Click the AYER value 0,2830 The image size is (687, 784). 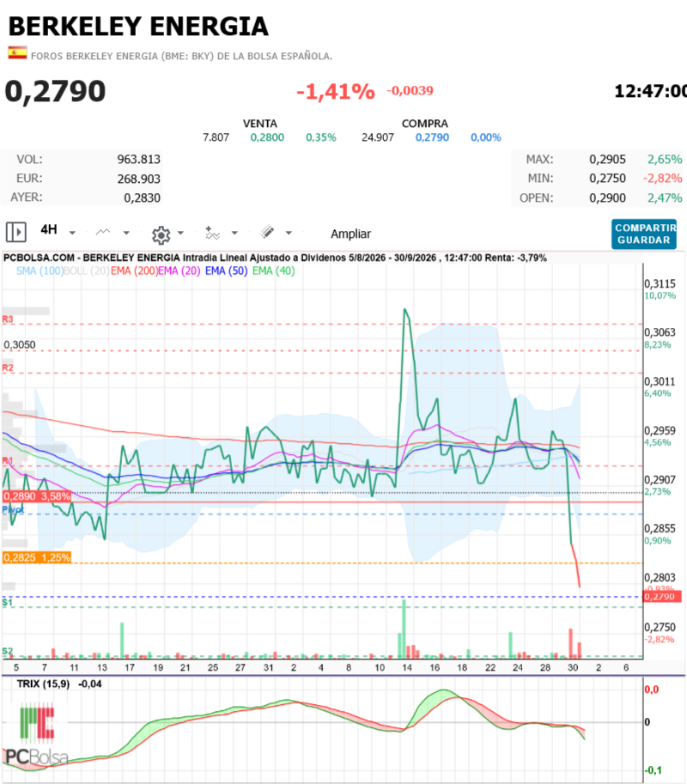[142, 198]
